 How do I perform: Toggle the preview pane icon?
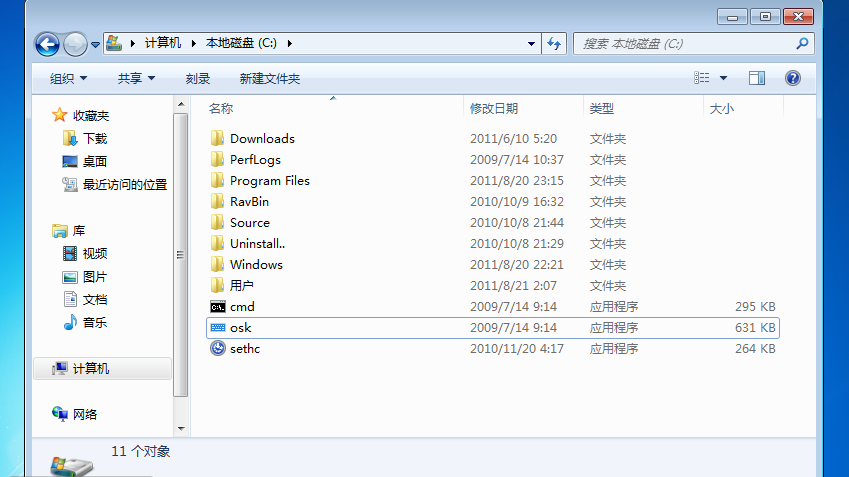point(757,78)
